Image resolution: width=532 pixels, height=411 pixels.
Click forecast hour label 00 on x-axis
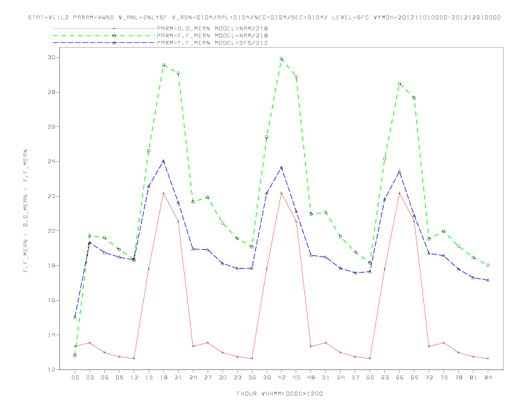coord(75,377)
